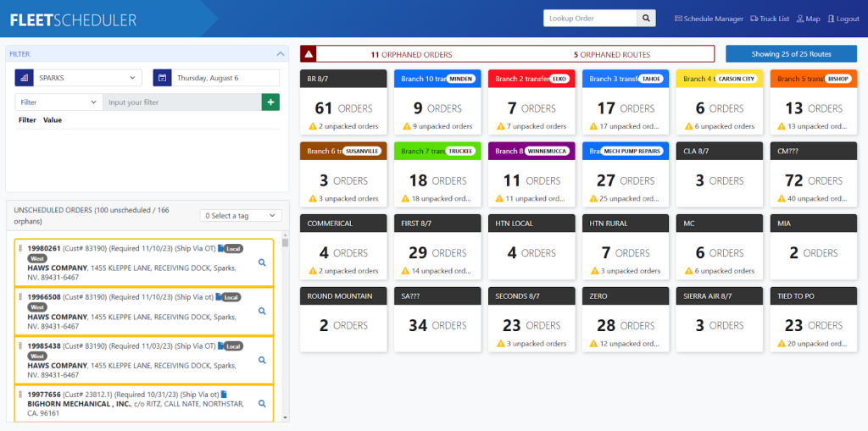Click the branch building icon beside SPARKS
Image resolution: width=868 pixels, height=431 pixels.
pos(24,78)
